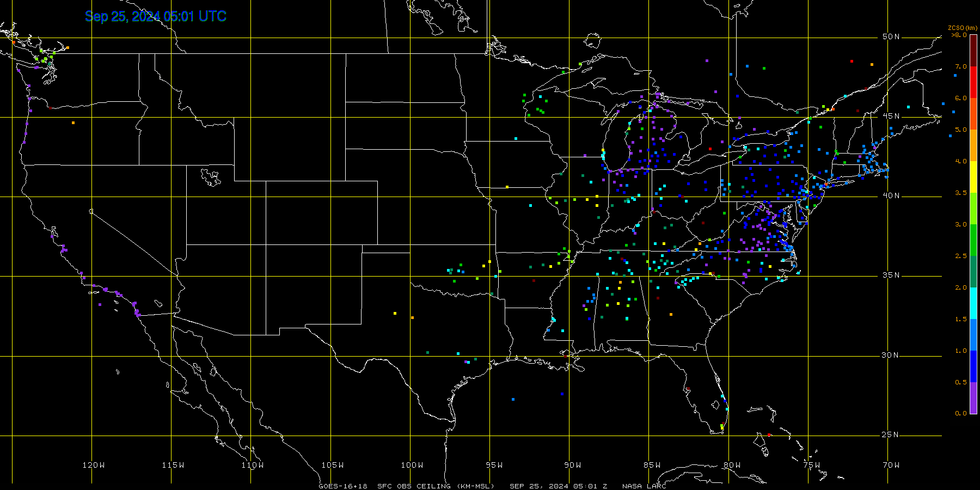This screenshot has width=980, height=490.
Task: Select the 2.5 colorbar label
Action: tap(961, 256)
